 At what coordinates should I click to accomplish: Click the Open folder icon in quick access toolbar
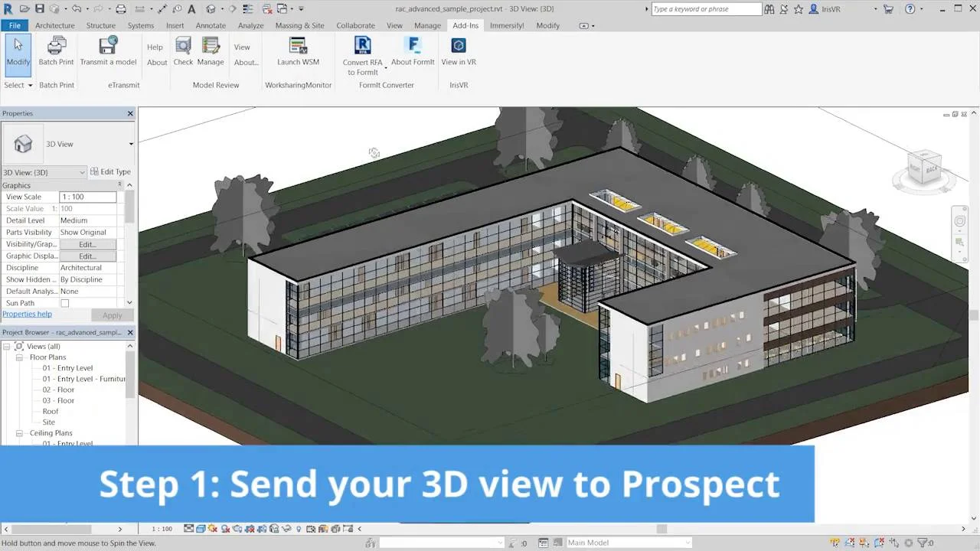[24, 9]
